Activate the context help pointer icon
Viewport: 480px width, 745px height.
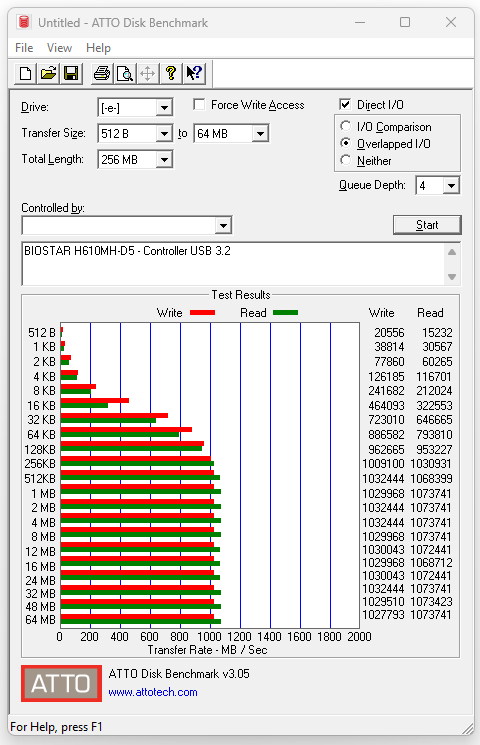click(x=194, y=74)
